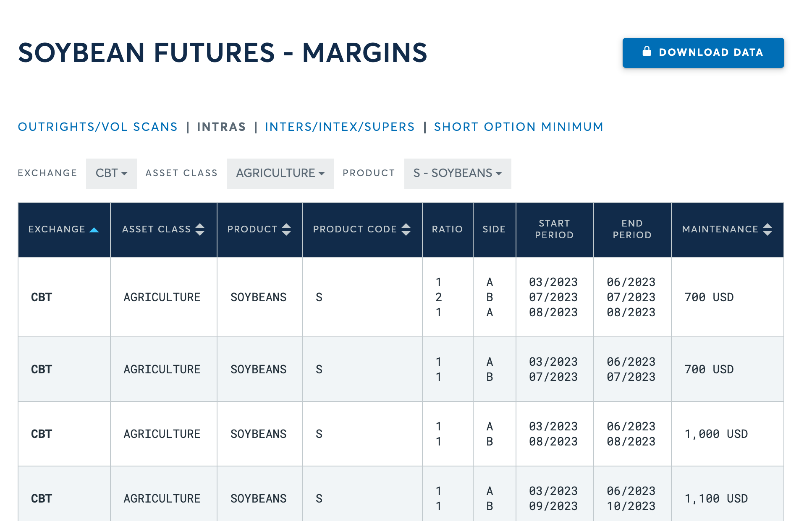The width and height of the screenshot is (812, 521).
Task: Sort table using Product Code arrows
Action: (x=406, y=229)
